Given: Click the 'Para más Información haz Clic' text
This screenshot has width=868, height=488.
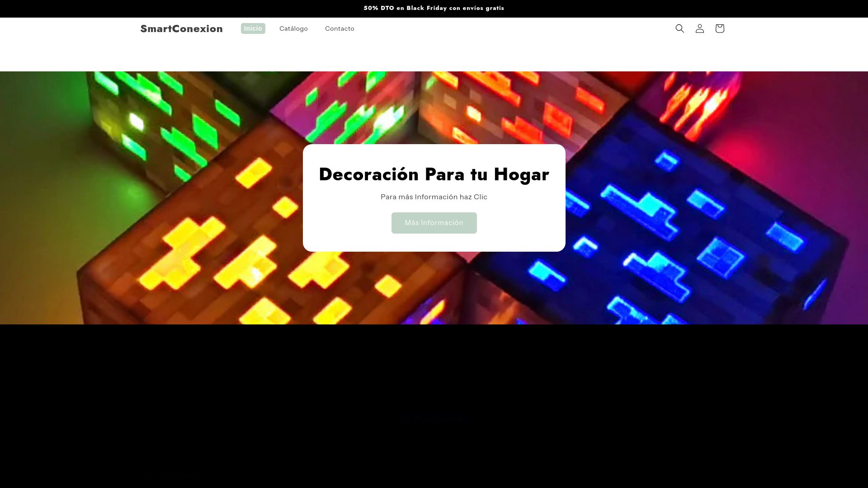Looking at the screenshot, I should [434, 197].
